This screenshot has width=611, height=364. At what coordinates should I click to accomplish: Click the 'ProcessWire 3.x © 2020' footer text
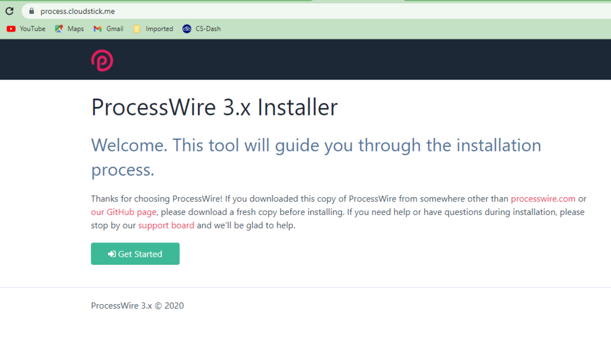click(137, 305)
